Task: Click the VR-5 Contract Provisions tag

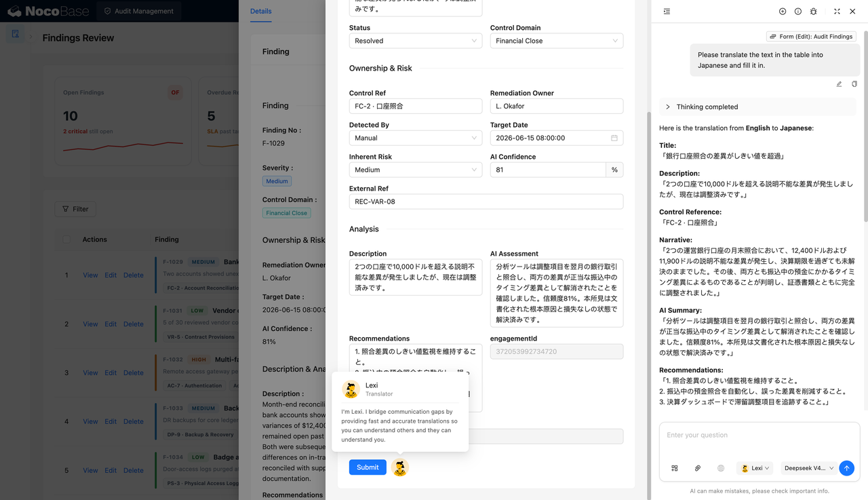Action: tap(201, 337)
